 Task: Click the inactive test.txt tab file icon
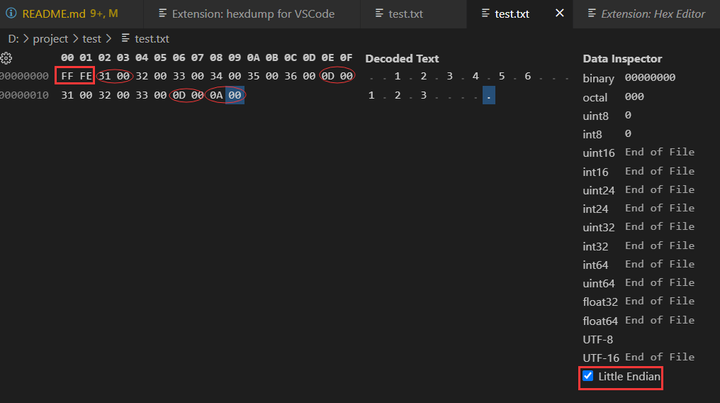coord(378,14)
